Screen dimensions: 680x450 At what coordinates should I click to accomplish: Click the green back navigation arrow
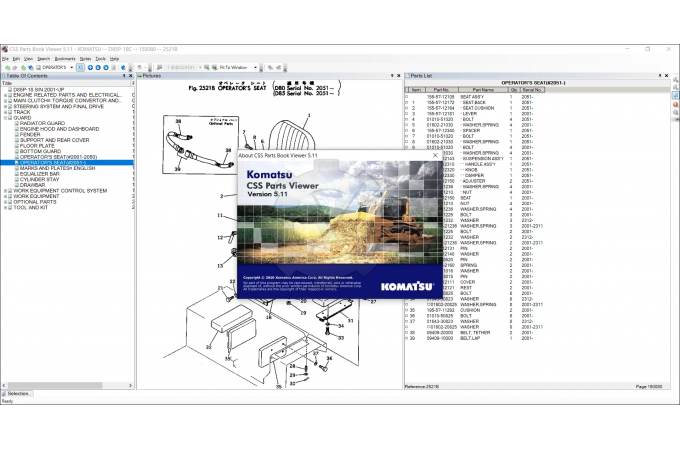[8, 68]
